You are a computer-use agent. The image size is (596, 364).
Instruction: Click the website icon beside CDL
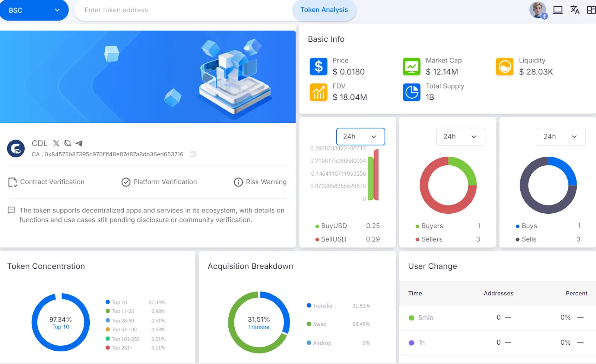click(x=67, y=143)
